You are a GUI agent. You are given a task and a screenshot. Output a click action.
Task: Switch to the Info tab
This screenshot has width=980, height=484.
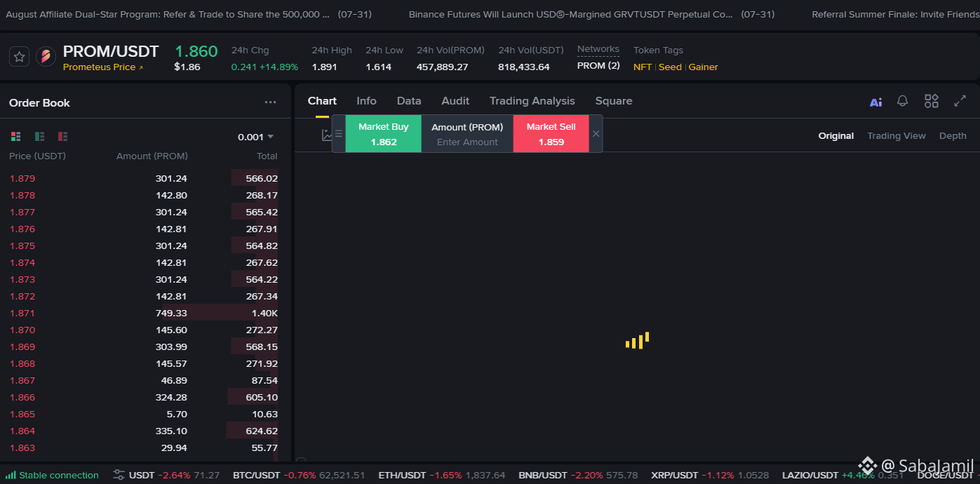366,101
